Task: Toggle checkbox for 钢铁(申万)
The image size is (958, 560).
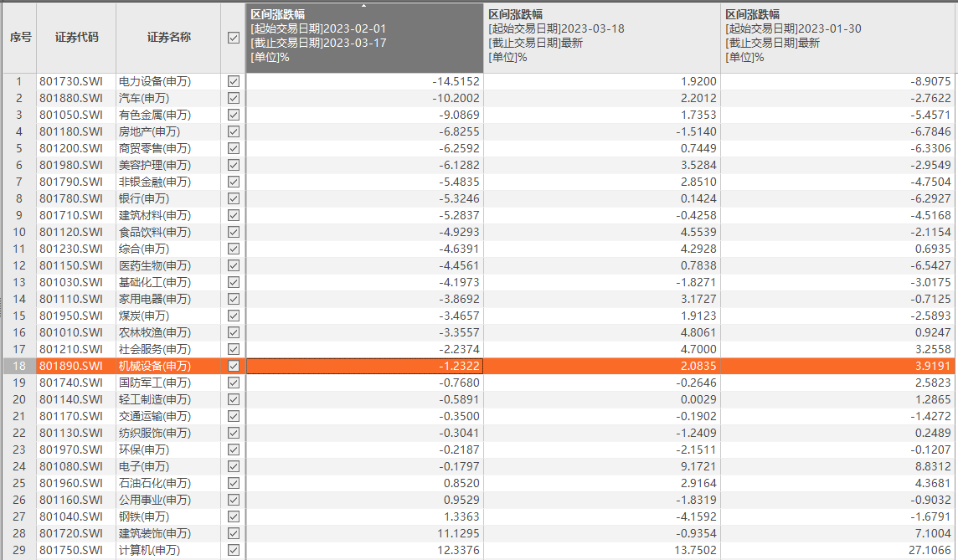Action: [234, 516]
